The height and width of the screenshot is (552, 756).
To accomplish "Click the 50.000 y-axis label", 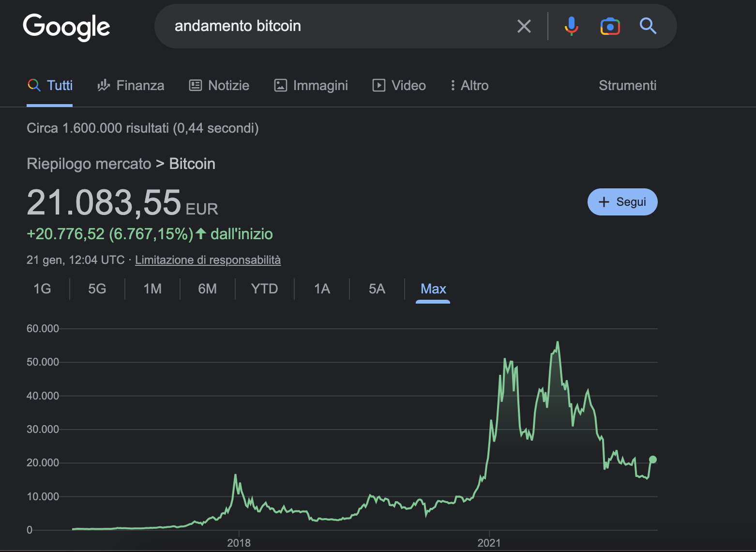I will click(x=43, y=362).
